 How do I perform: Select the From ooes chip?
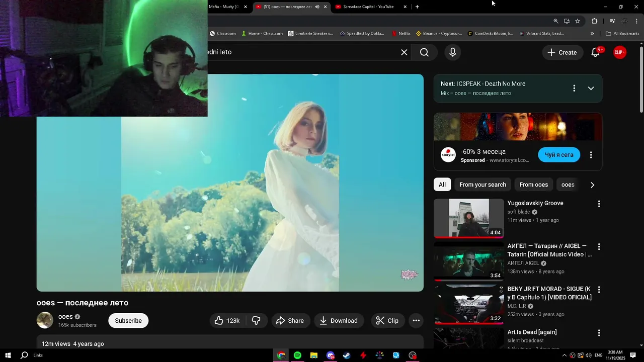coord(534,185)
